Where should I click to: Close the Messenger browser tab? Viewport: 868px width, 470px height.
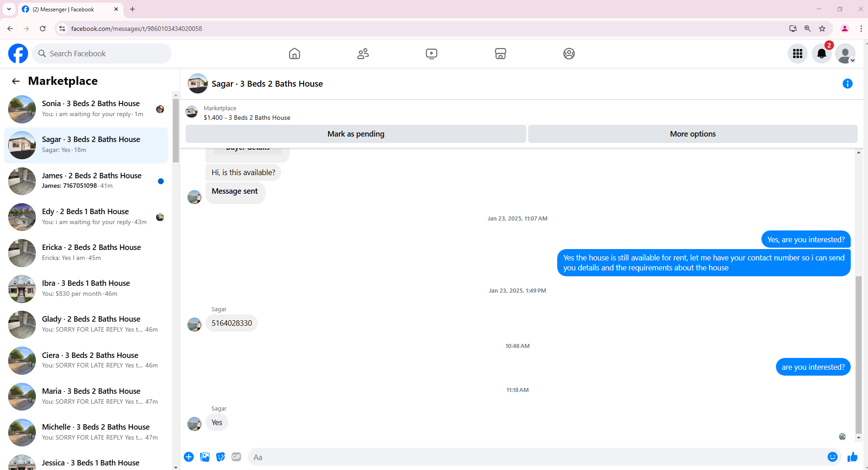click(x=116, y=9)
